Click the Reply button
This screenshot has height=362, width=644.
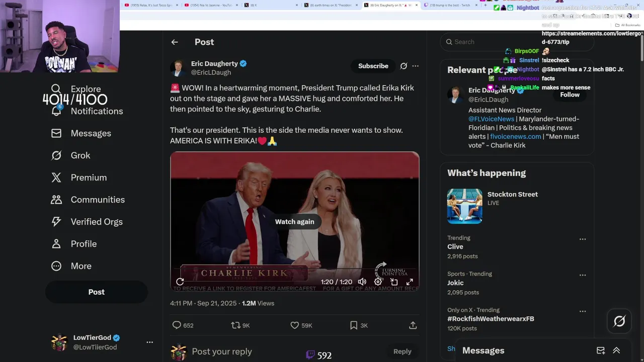[x=402, y=351]
